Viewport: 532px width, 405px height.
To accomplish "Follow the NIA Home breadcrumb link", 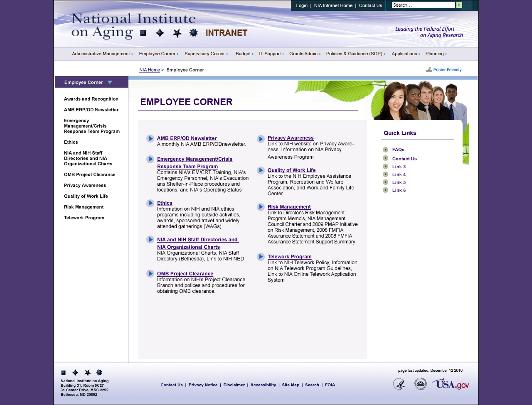I will click(x=150, y=70).
